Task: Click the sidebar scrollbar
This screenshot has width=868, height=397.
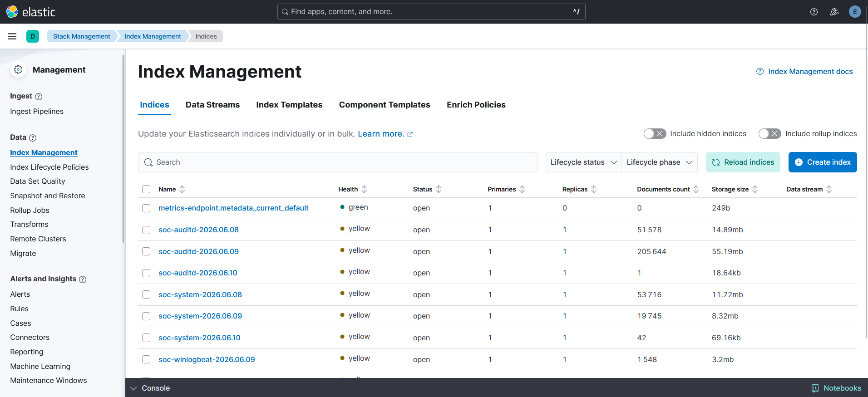Action: [x=123, y=150]
